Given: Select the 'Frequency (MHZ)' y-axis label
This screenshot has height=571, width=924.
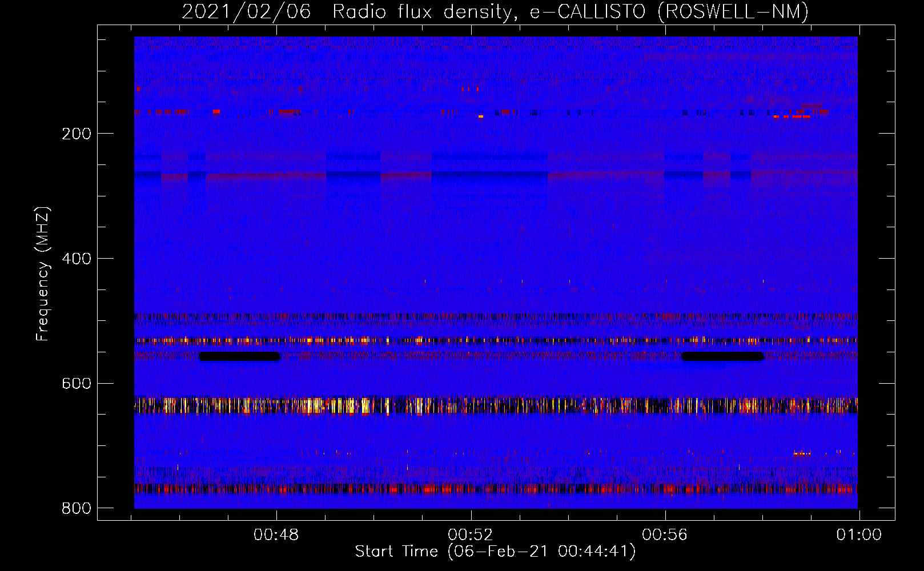Looking at the screenshot, I should (x=42, y=274).
